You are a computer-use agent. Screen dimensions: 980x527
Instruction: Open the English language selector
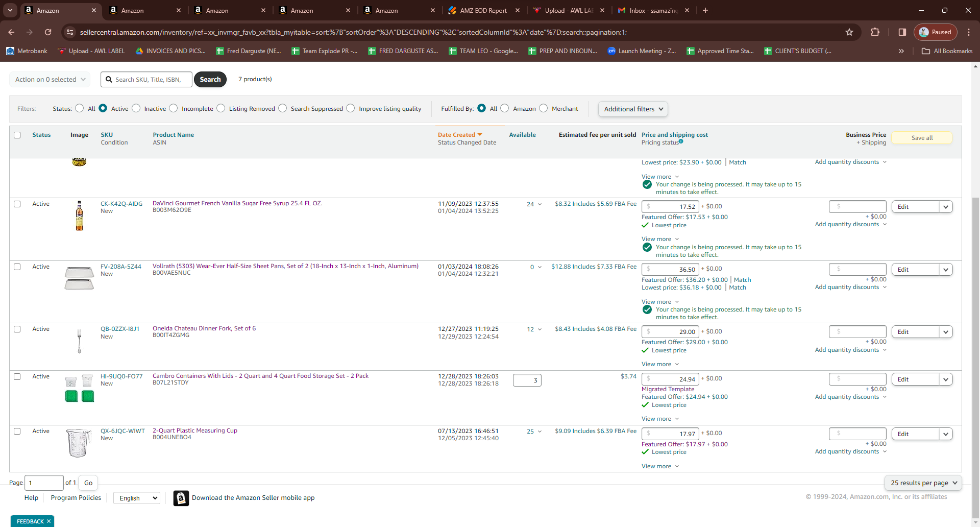pos(137,498)
